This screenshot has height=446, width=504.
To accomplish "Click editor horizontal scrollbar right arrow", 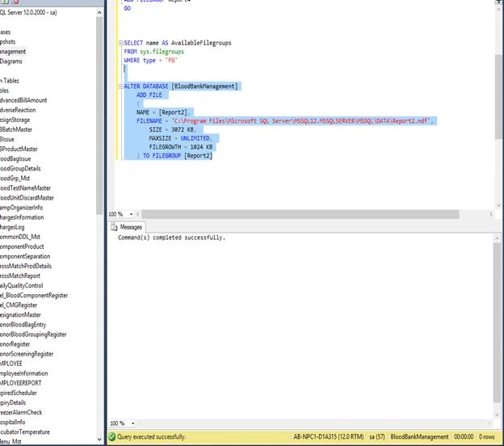I will click(x=491, y=214).
